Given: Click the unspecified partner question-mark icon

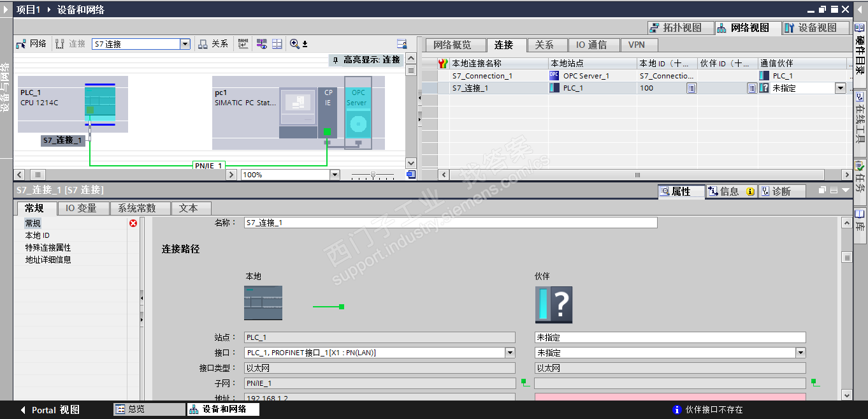Looking at the screenshot, I should click(x=553, y=304).
